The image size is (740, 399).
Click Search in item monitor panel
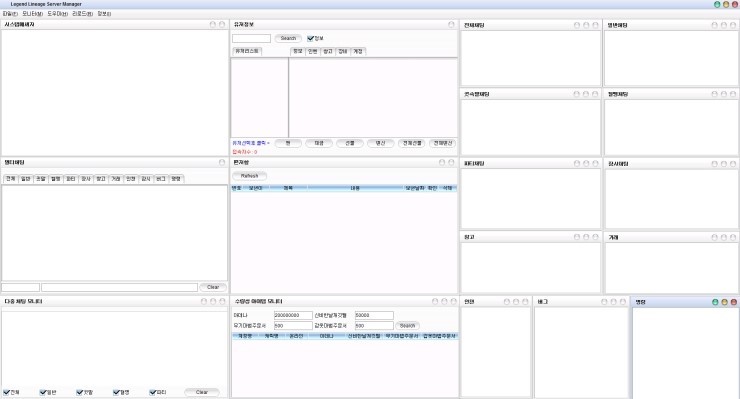click(407, 326)
